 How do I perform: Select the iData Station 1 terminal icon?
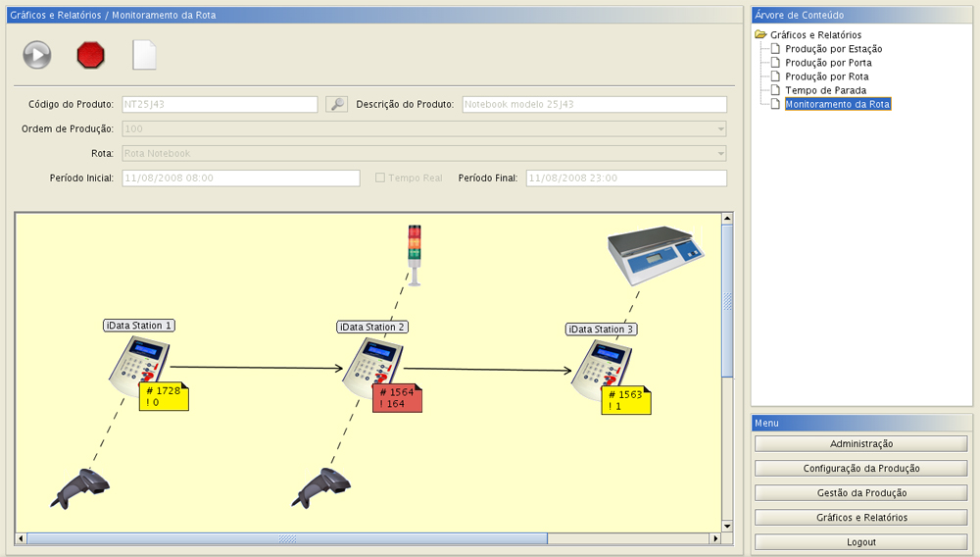(137, 365)
